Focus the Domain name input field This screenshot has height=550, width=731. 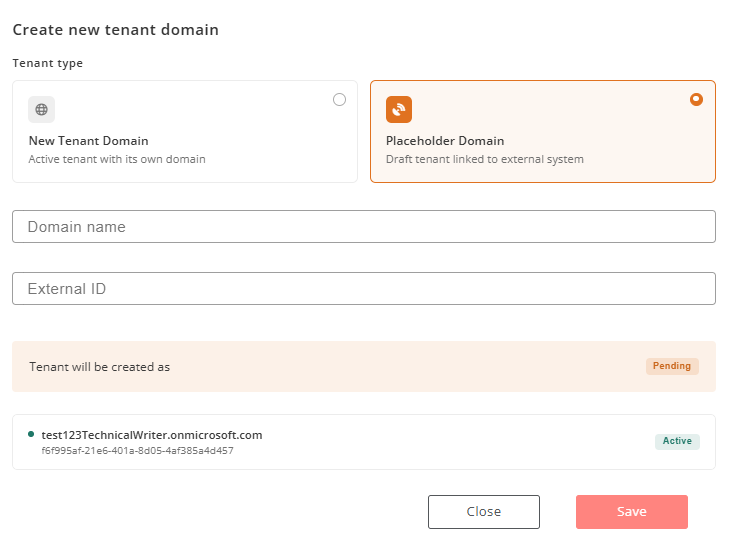click(364, 227)
